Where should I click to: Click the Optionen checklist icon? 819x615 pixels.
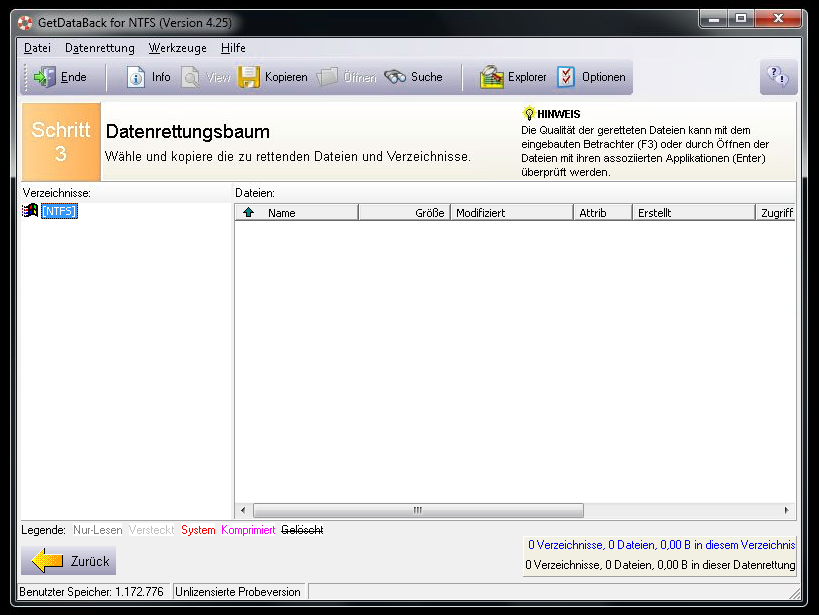click(x=566, y=77)
